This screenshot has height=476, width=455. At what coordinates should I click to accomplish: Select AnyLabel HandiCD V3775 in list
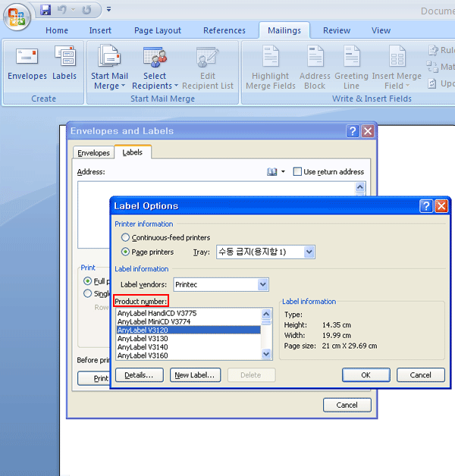pos(188,313)
